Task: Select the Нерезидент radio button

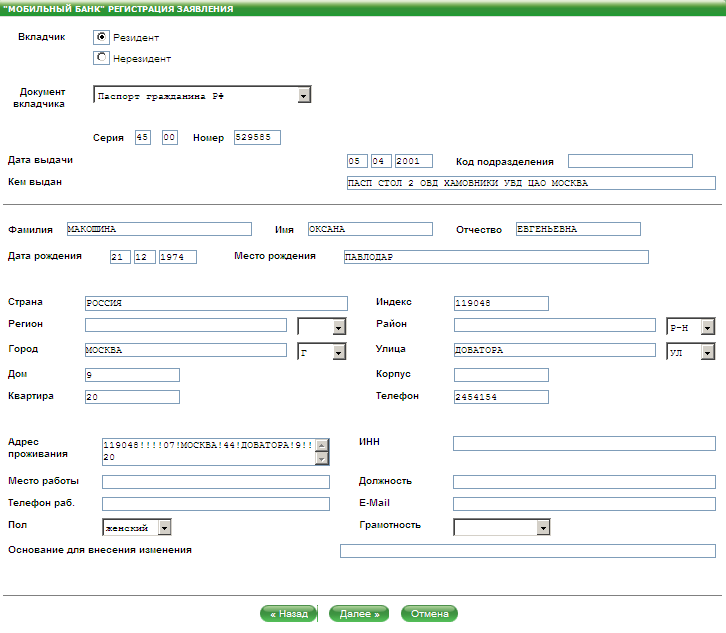Action: (101, 58)
